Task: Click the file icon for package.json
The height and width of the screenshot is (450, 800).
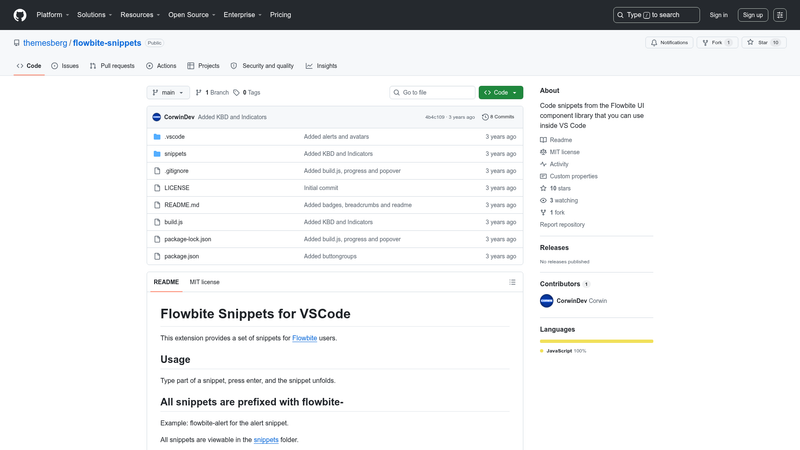Action: [157, 256]
